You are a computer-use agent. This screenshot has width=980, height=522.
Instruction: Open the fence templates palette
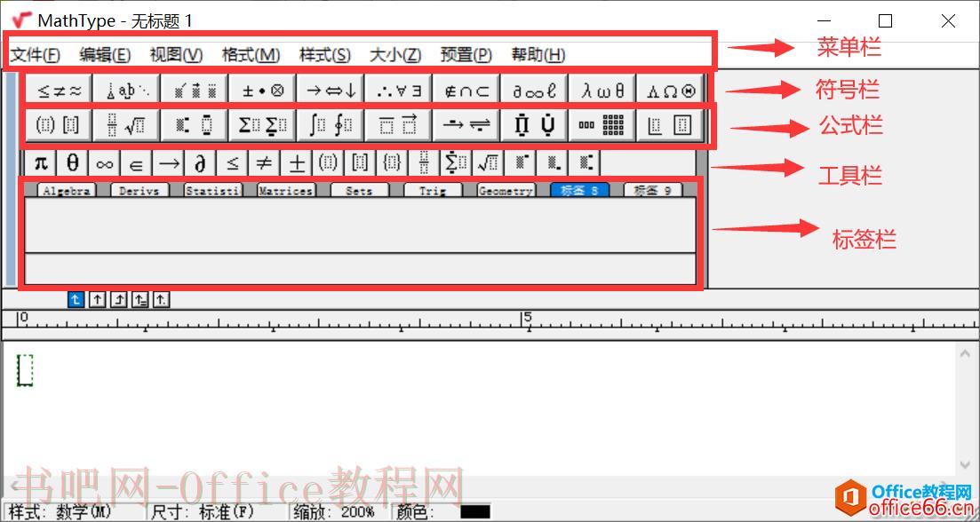[60, 125]
